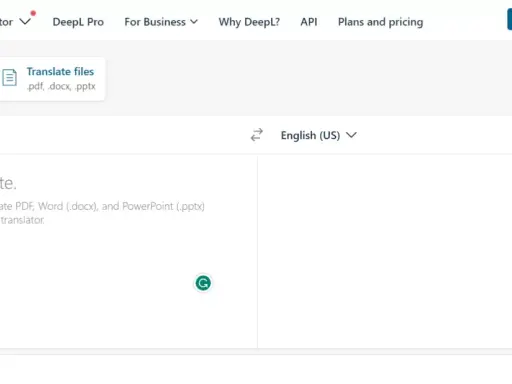The image size is (512, 384).
Task: Open Plans and pricing
Action: pos(380,22)
